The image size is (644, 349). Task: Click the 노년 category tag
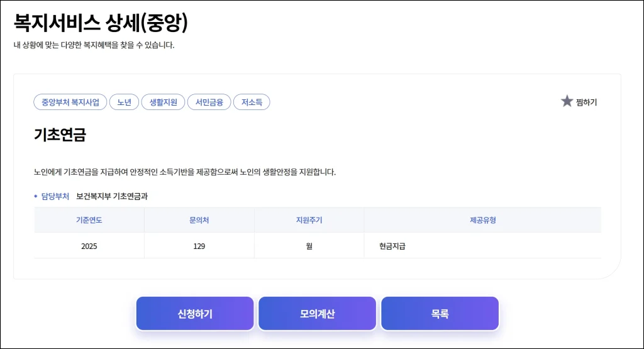click(124, 102)
